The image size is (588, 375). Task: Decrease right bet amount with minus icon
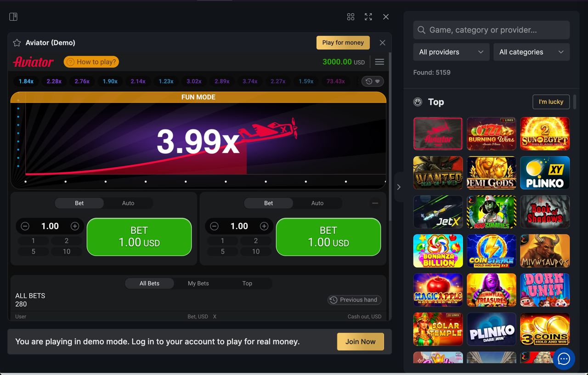pos(214,226)
